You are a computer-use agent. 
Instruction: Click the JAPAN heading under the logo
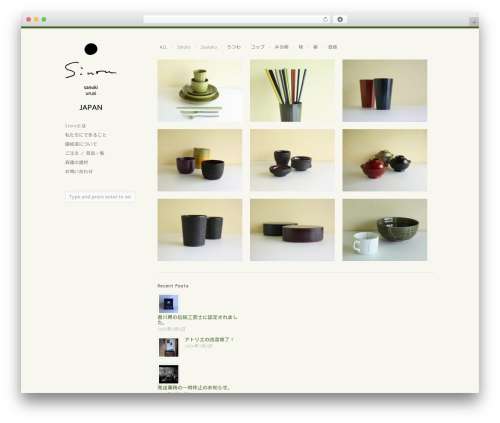91,107
